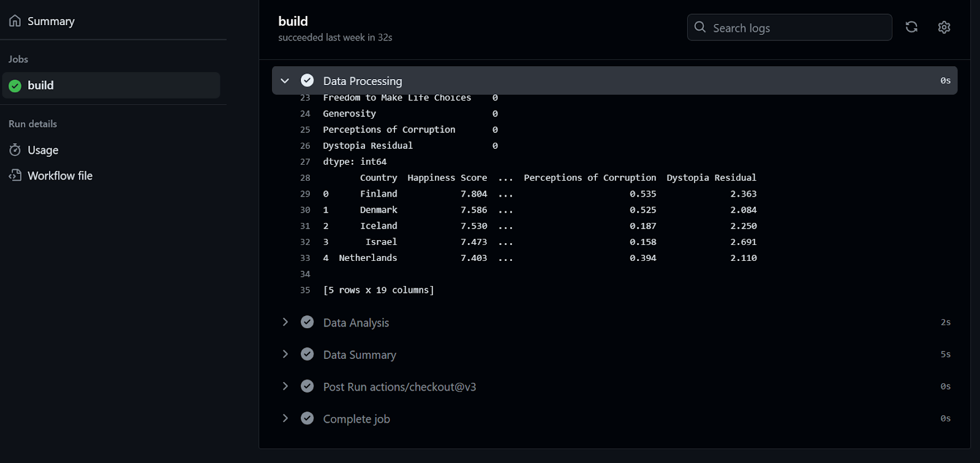Click Data Summary step check icon
This screenshot has height=463, width=980.
tap(307, 355)
